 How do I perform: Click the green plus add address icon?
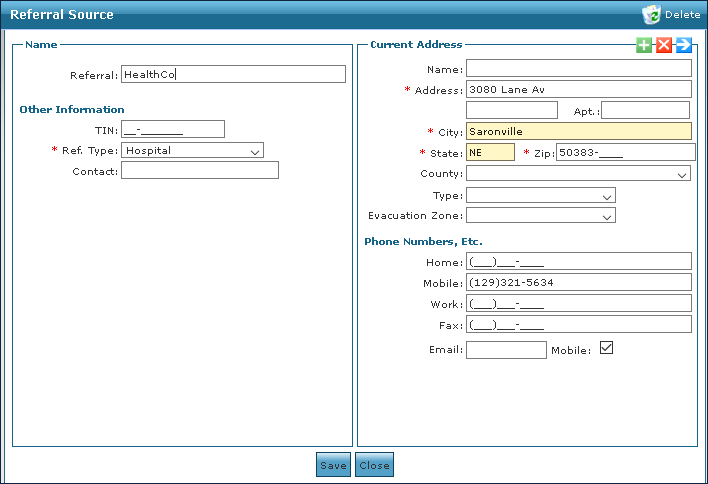pos(644,45)
